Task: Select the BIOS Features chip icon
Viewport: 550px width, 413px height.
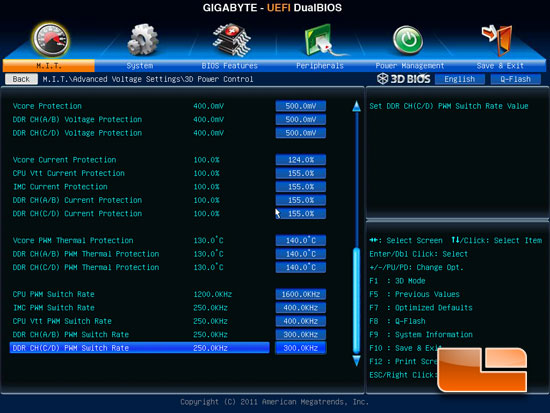Action: click(x=232, y=40)
